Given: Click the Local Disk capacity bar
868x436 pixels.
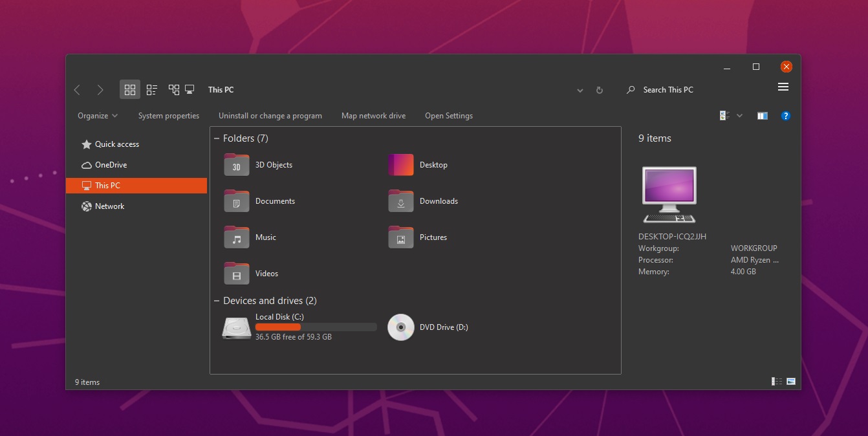Looking at the screenshot, I should click(x=316, y=327).
